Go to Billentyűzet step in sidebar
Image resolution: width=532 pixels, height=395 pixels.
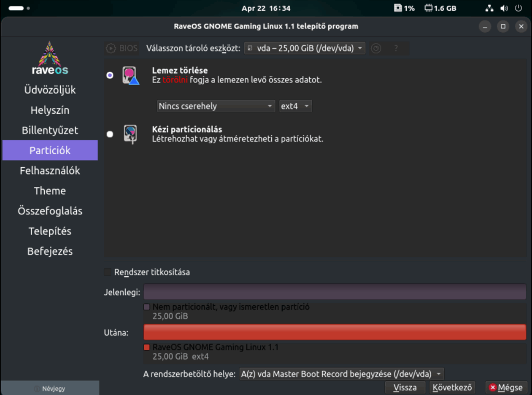pyautogui.click(x=50, y=130)
